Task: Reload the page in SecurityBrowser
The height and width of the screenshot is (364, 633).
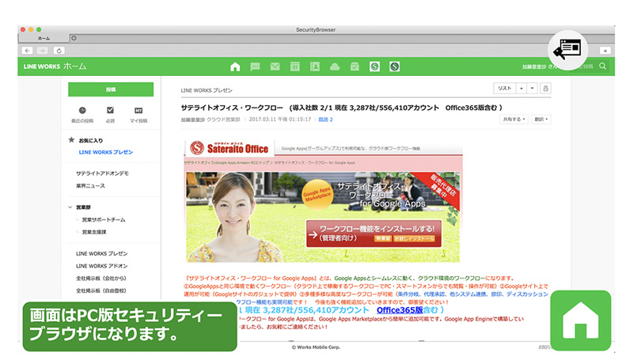Action: click(59, 51)
